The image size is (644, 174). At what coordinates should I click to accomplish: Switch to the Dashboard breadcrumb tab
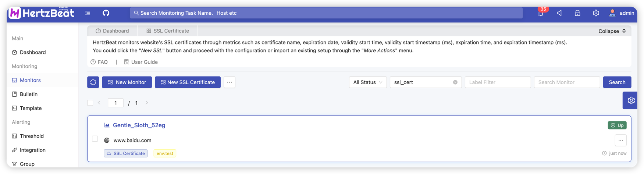112,31
